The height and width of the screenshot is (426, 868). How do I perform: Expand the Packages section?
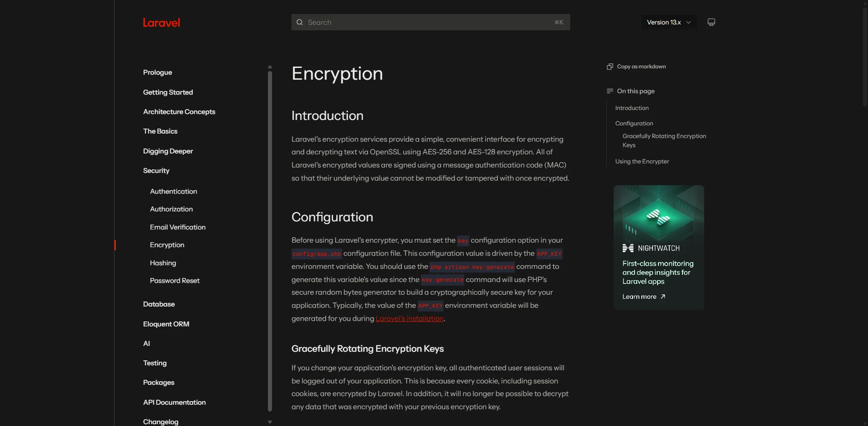pos(158,383)
